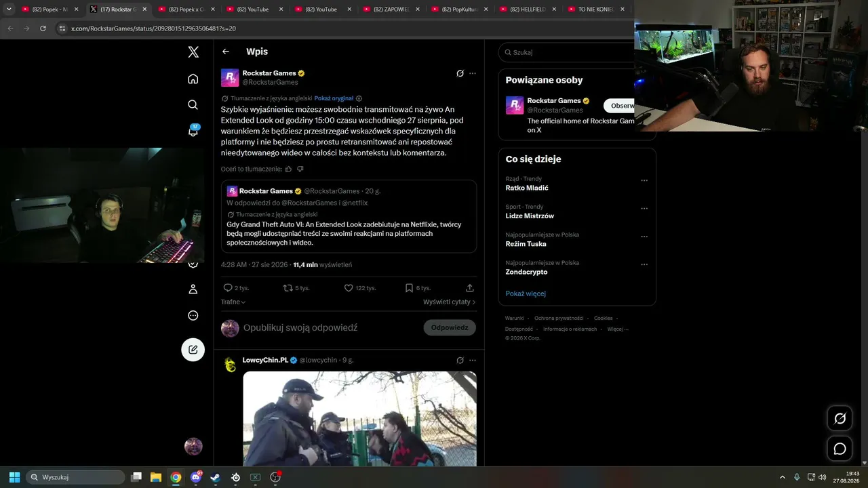
Task: Open the quoted Rockstar Games post
Action: click(x=349, y=216)
